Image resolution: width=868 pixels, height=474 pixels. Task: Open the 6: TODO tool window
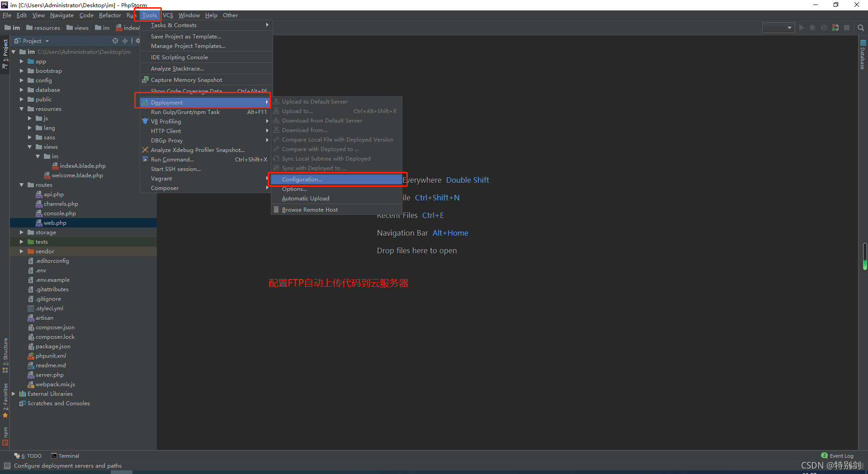(28, 456)
